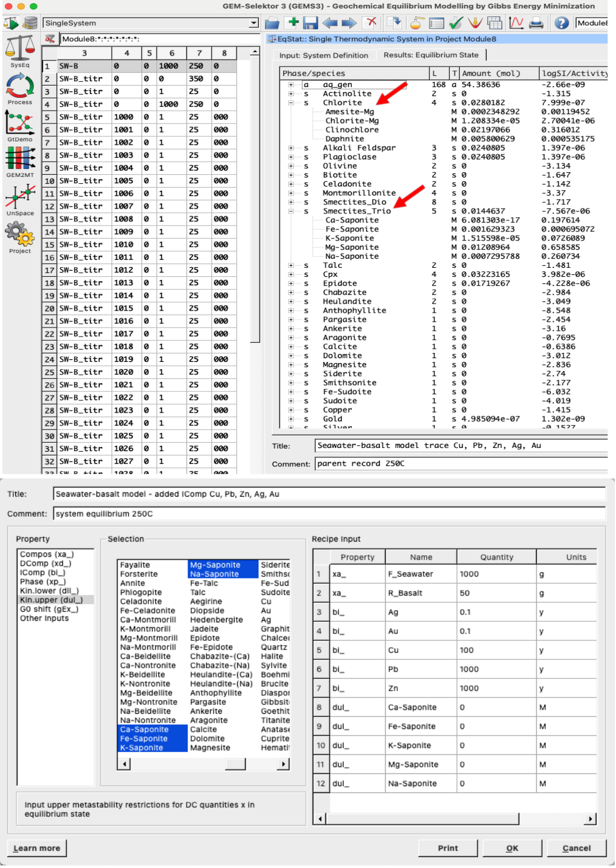The image size is (616, 868).
Task: Collapse the Smectites_Trio phase tree
Action: pyautogui.click(x=291, y=211)
